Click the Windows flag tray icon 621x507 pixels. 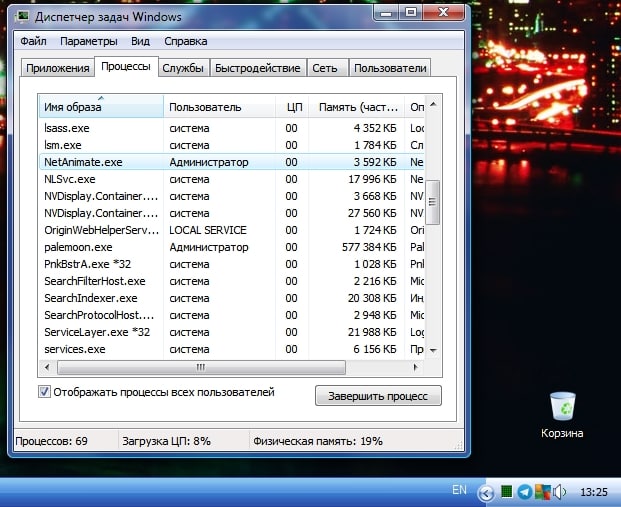542,492
